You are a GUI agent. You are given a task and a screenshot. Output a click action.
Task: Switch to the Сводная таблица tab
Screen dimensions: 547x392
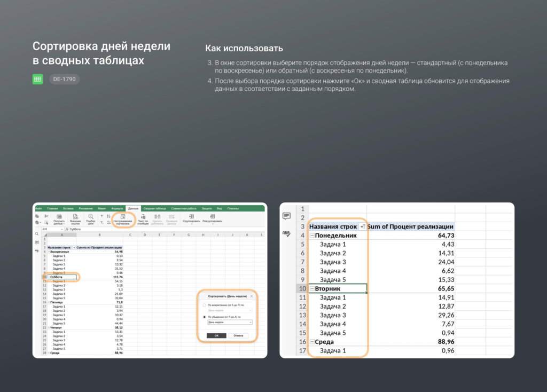click(154, 208)
